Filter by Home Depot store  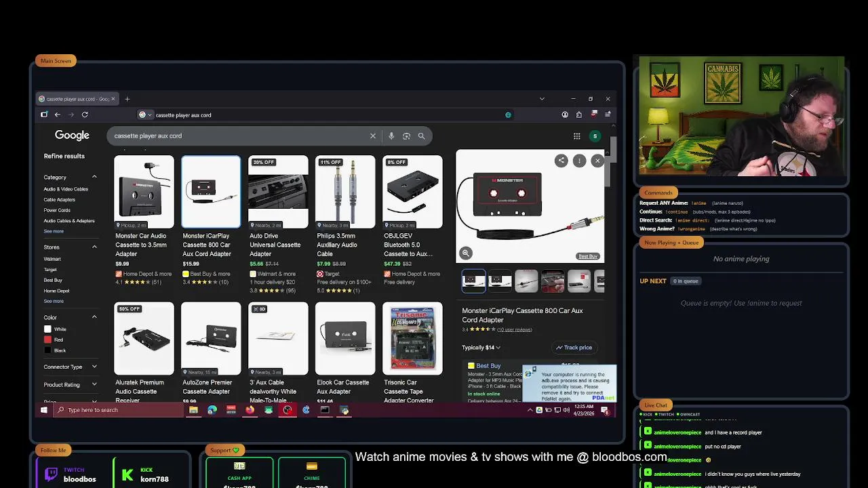(x=57, y=291)
